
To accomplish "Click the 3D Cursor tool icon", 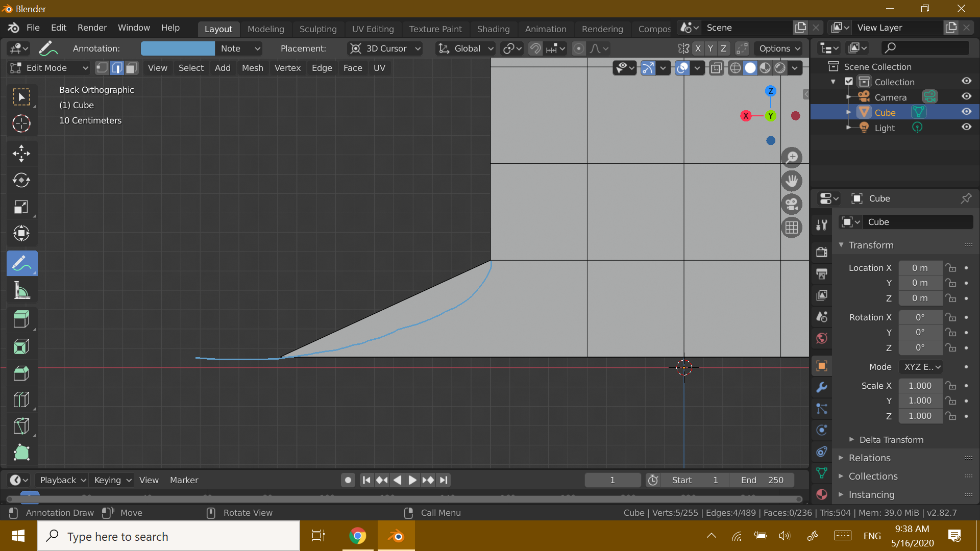I will pos(21,123).
